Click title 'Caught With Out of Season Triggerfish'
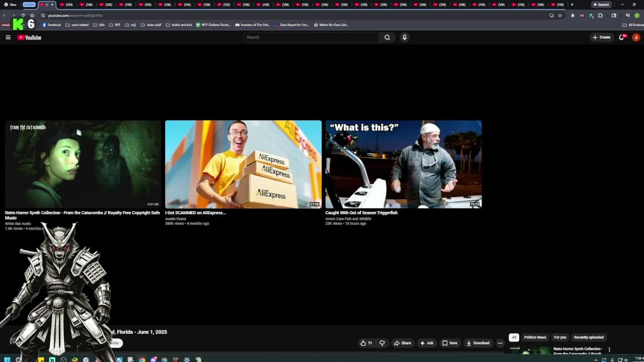The width and height of the screenshot is (644, 362). click(x=361, y=213)
